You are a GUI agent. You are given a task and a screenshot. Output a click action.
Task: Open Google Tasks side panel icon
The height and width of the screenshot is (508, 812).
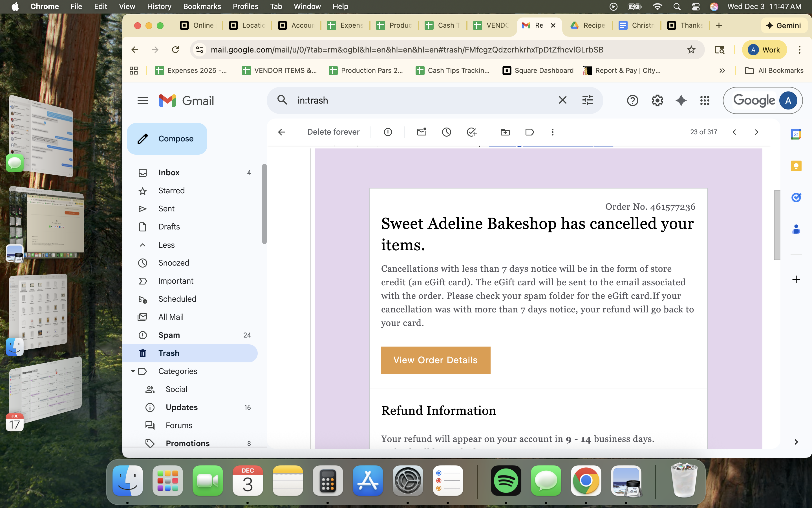click(796, 198)
